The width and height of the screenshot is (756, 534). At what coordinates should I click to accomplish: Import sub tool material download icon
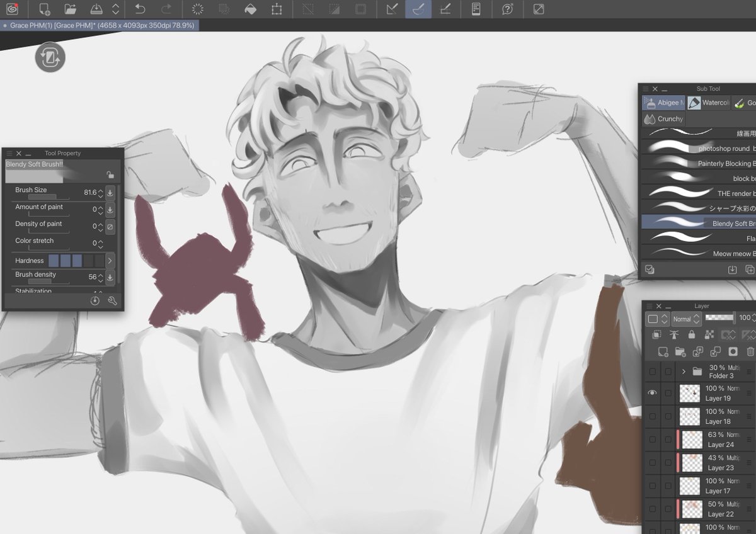732,270
